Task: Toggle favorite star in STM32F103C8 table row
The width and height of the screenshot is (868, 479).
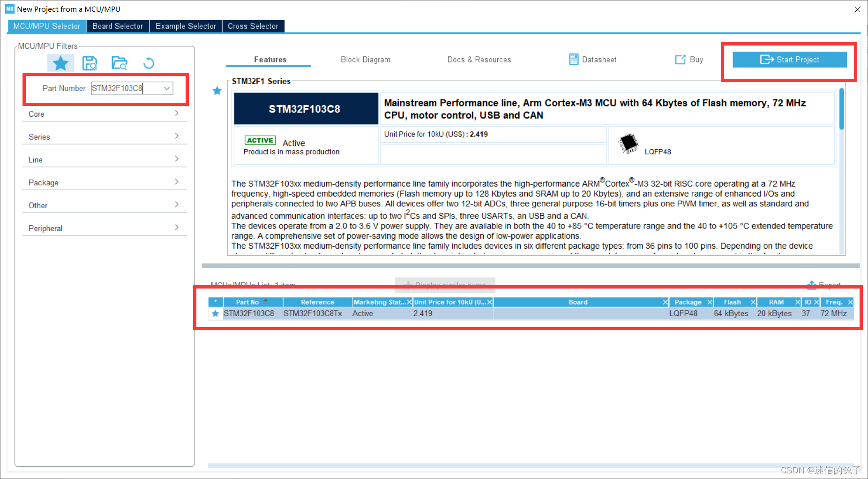Action: click(x=215, y=313)
